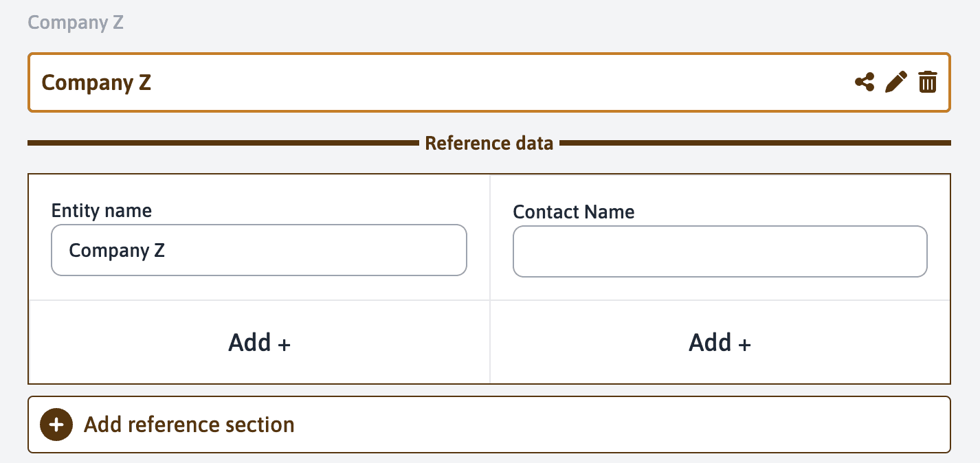Click the Reference data section heading
The height and width of the screenshot is (463, 980).
coord(489,144)
